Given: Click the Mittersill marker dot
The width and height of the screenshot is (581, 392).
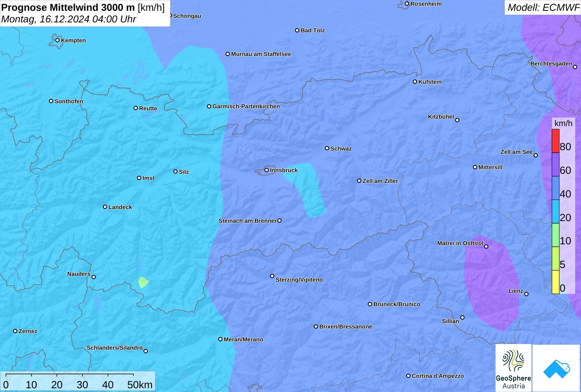Looking at the screenshot, I should click(475, 167).
